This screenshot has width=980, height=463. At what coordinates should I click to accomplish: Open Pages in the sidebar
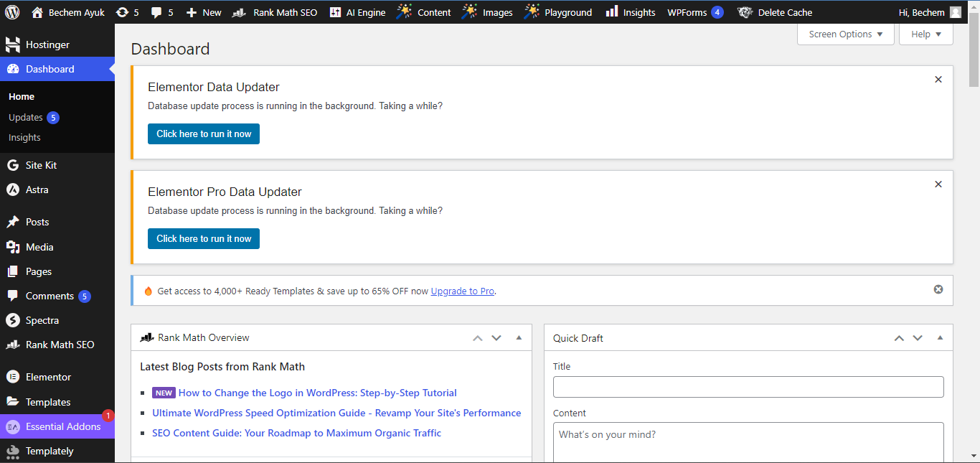tap(57, 271)
